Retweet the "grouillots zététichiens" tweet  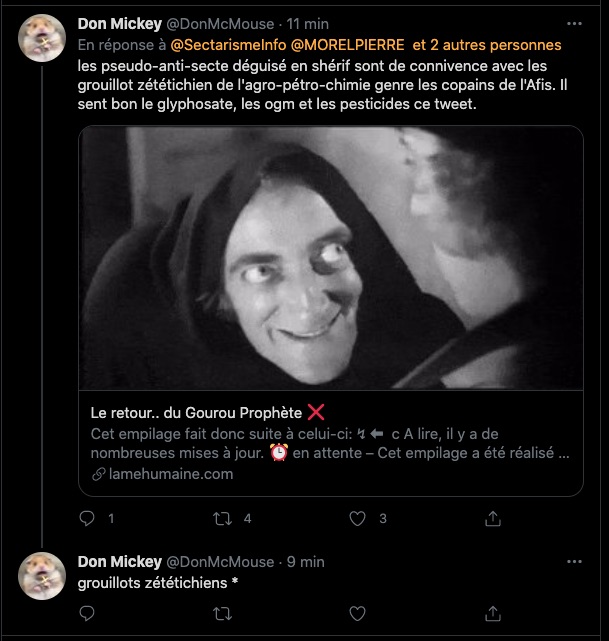click(x=223, y=614)
